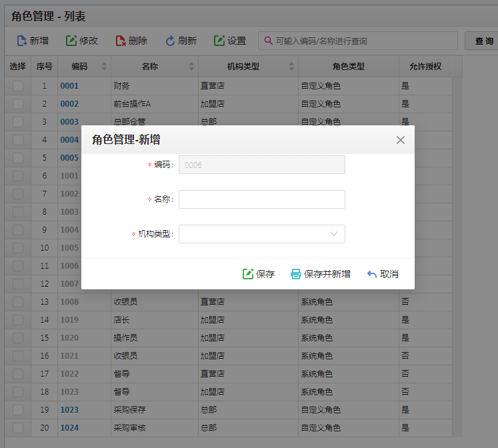The height and width of the screenshot is (448, 498).
Task: Select checkbox of row 13 收银员 1008
Action: coord(18,301)
